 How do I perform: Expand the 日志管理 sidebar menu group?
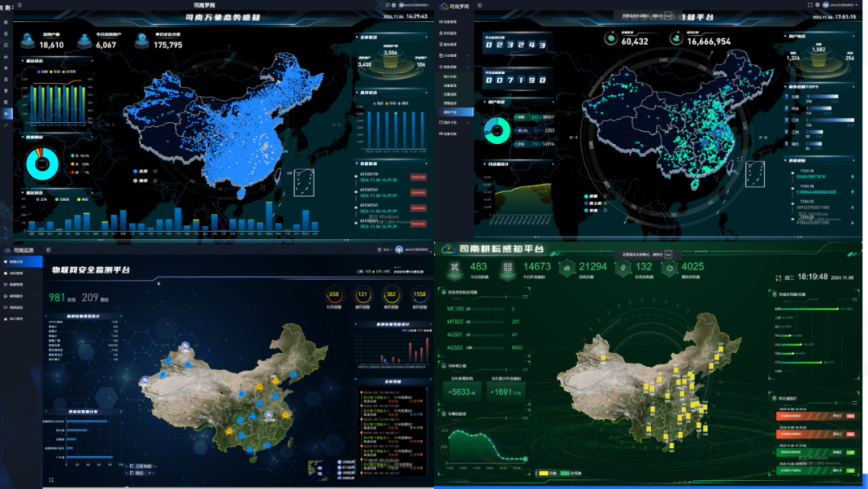pos(454,55)
